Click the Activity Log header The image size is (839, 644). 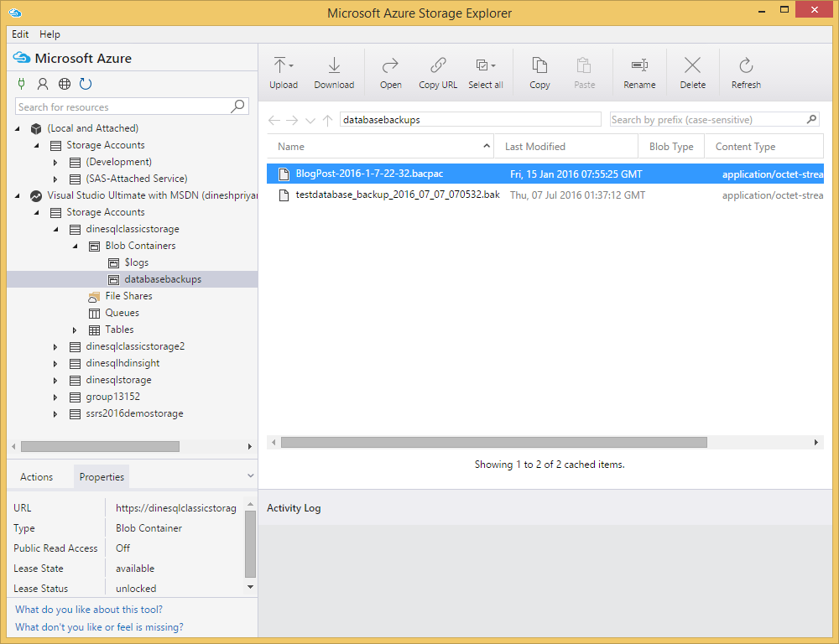point(294,508)
